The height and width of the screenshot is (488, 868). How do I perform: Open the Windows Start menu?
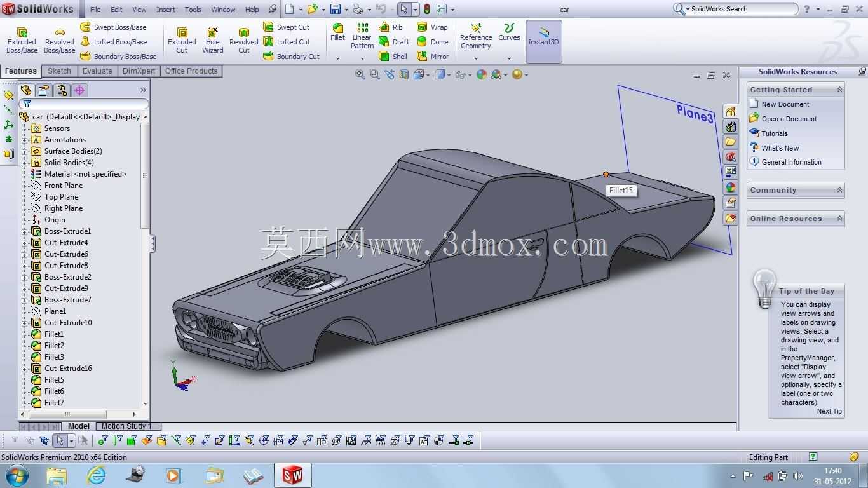[x=17, y=475]
